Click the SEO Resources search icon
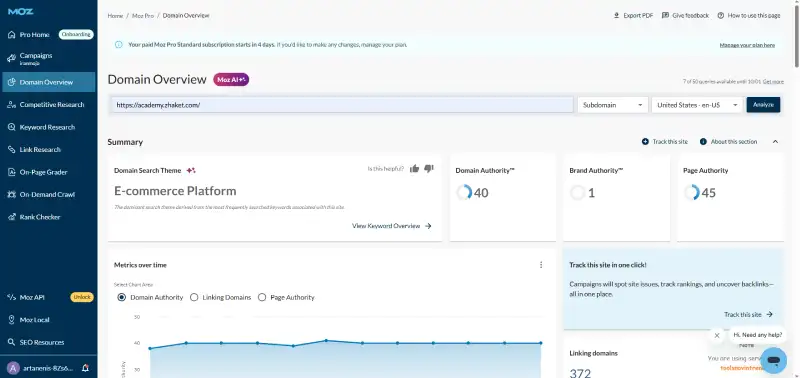Viewport: 800px width, 378px height. [x=11, y=342]
